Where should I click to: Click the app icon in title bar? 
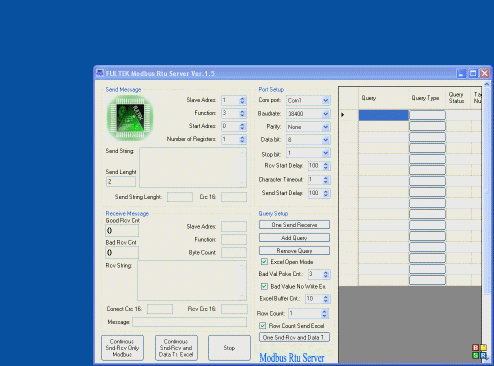point(100,73)
